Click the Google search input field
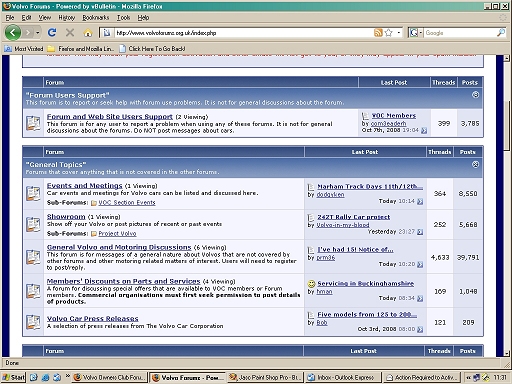 [x=460, y=33]
